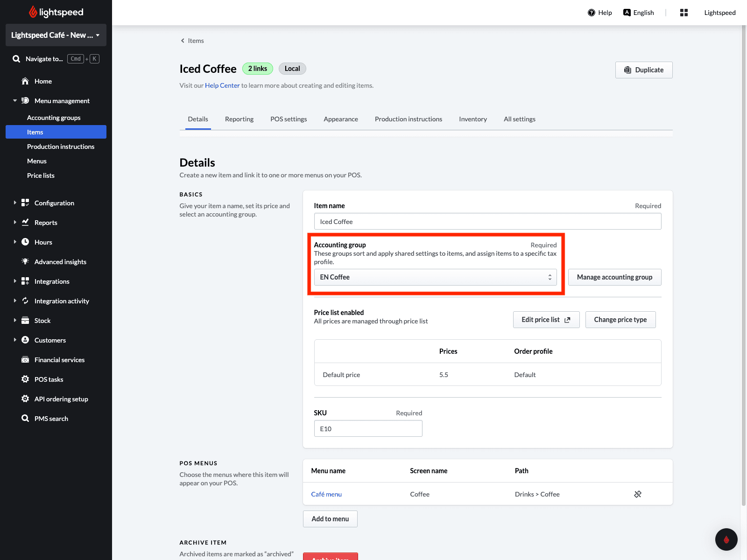Expand the Configuration sidebar section
Screen dimensions: 747x560
54,203
